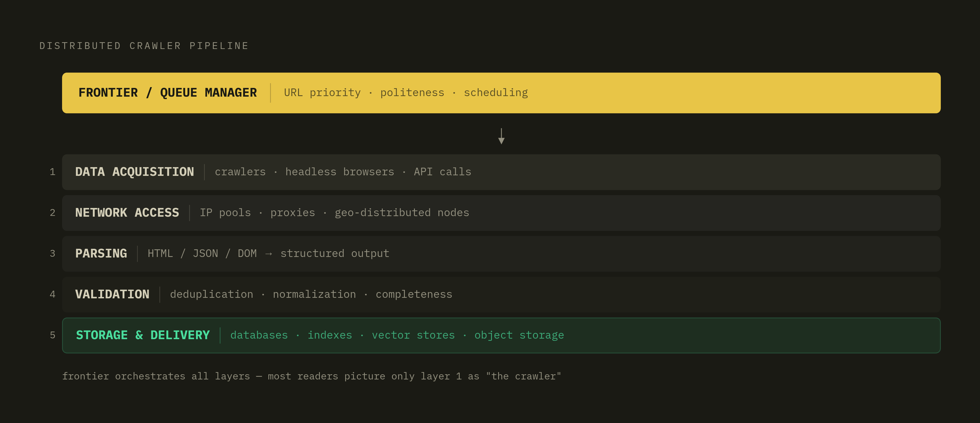Select 'deduplication · normalization · completeness' text
This screenshot has height=423, width=980.
coord(311,295)
